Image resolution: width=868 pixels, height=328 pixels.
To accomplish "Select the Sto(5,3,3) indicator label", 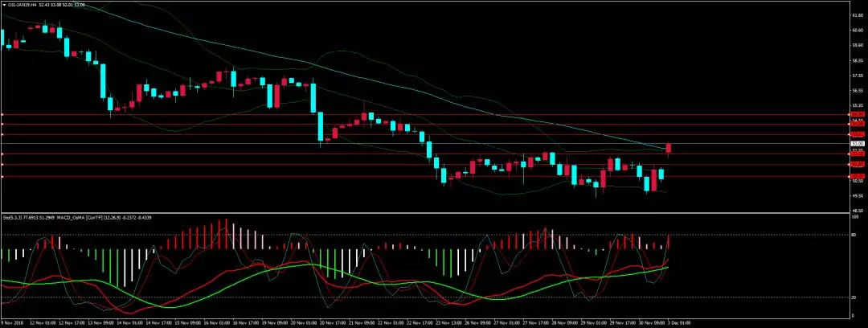I will point(11,216).
